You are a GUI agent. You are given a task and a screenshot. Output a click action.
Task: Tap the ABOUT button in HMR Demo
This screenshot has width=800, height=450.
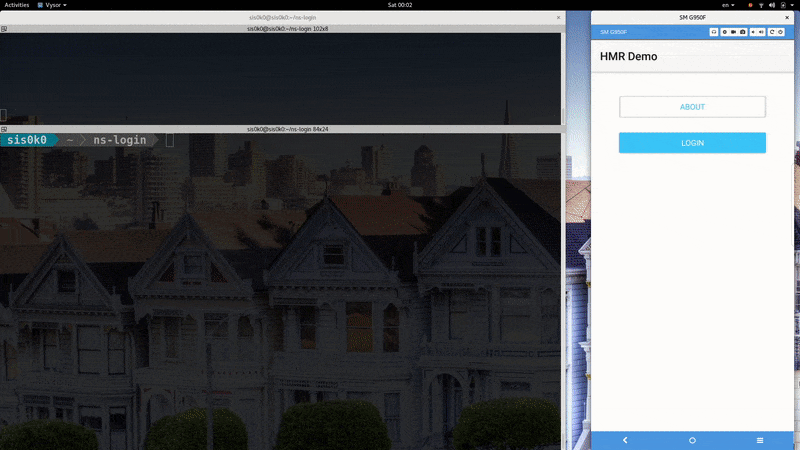692,107
